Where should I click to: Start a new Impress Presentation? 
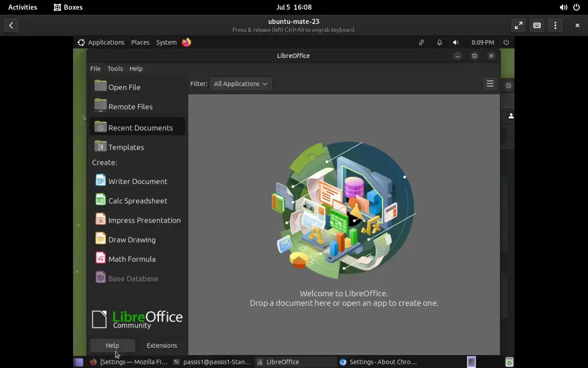(137, 220)
